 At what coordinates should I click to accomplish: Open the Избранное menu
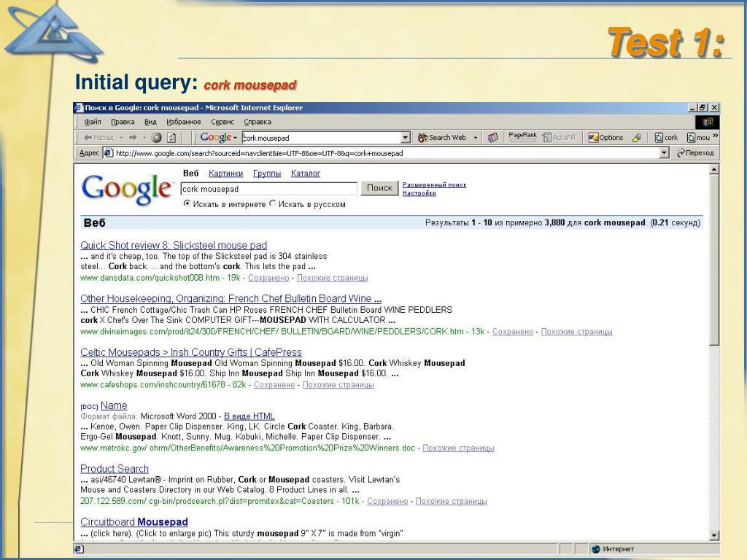tap(183, 122)
